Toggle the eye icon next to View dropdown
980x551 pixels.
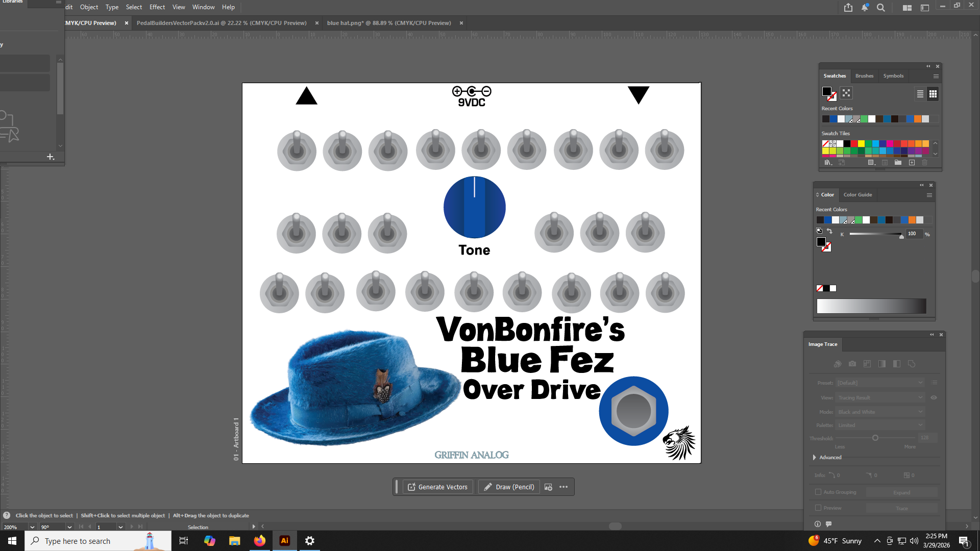[x=934, y=397]
